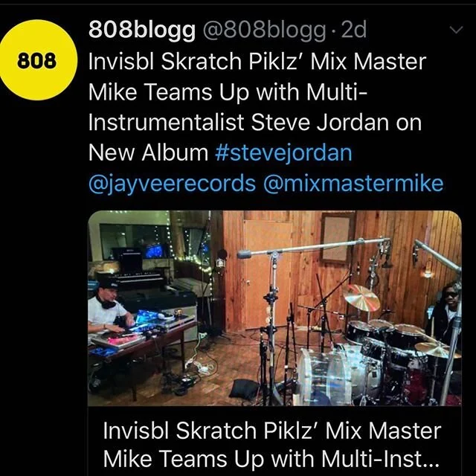Click tweet line 'Instrumentalist Steve Jordan on'
Image resolution: width=476 pixels, height=476 pixels.
(255, 122)
